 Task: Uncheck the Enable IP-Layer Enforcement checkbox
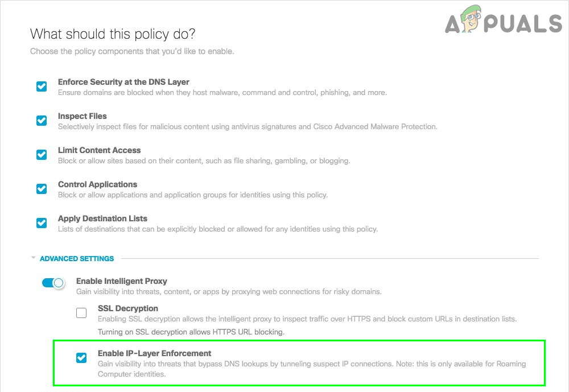pyautogui.click(x=81, y=358)
